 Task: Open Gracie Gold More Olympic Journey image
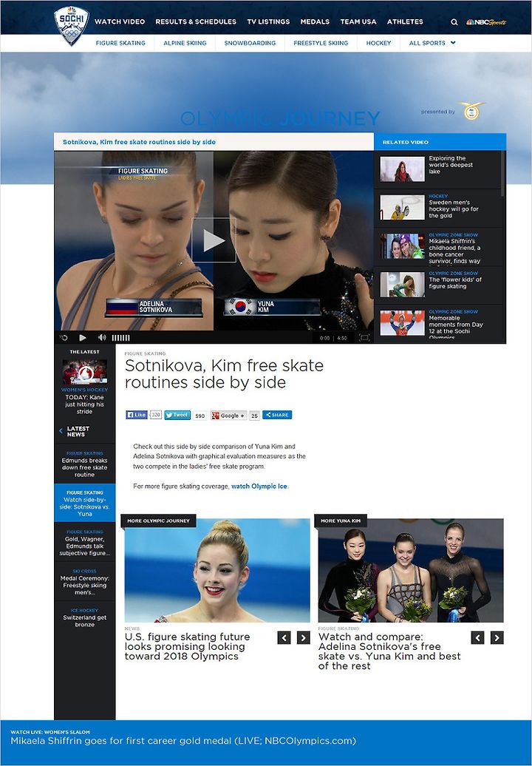(217, 570)
